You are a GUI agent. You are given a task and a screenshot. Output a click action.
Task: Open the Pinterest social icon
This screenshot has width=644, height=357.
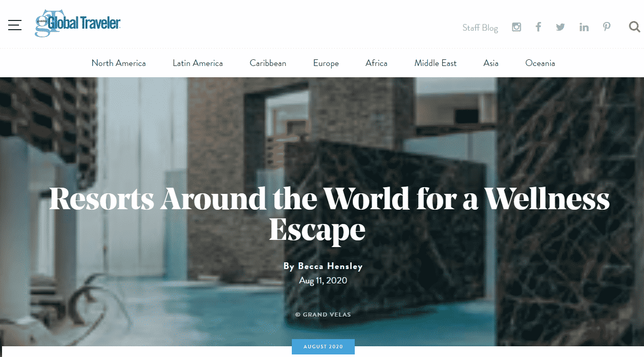(607, 27)
